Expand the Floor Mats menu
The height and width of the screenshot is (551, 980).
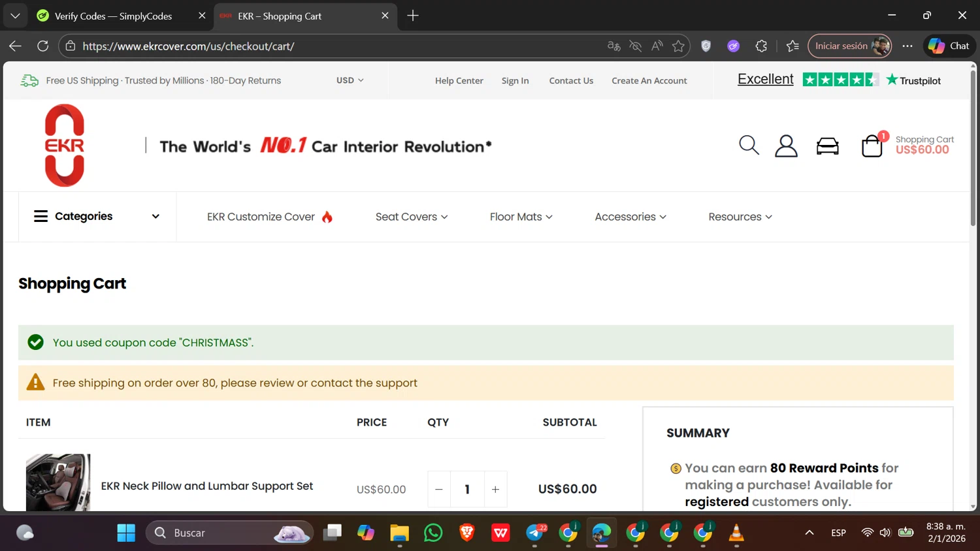pyautogui.click(x=521, y=217)
